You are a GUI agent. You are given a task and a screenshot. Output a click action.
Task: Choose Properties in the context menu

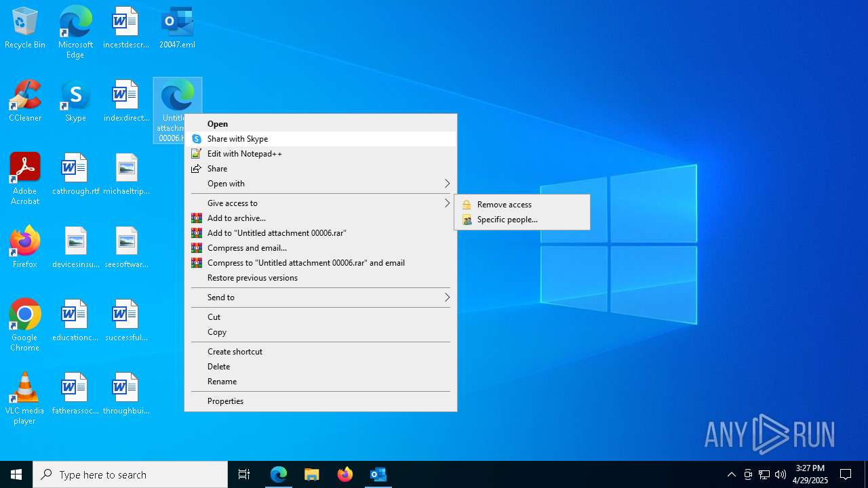tap(321, 401)
